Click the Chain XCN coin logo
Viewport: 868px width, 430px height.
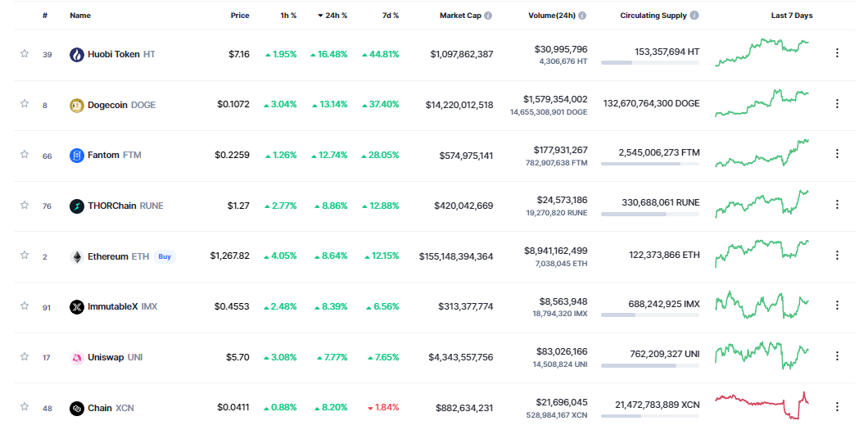[x=77, y=409]
